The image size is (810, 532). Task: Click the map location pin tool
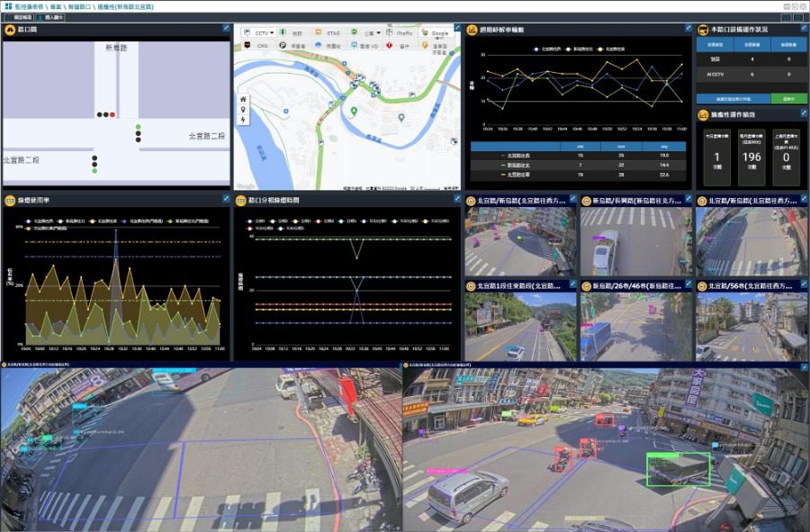point(243,110)
